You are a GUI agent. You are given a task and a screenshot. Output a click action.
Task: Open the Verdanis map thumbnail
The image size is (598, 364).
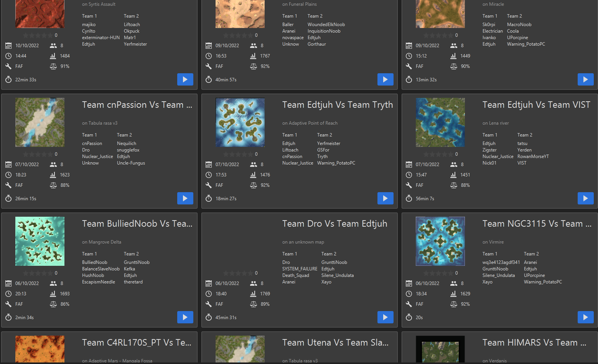440,349
